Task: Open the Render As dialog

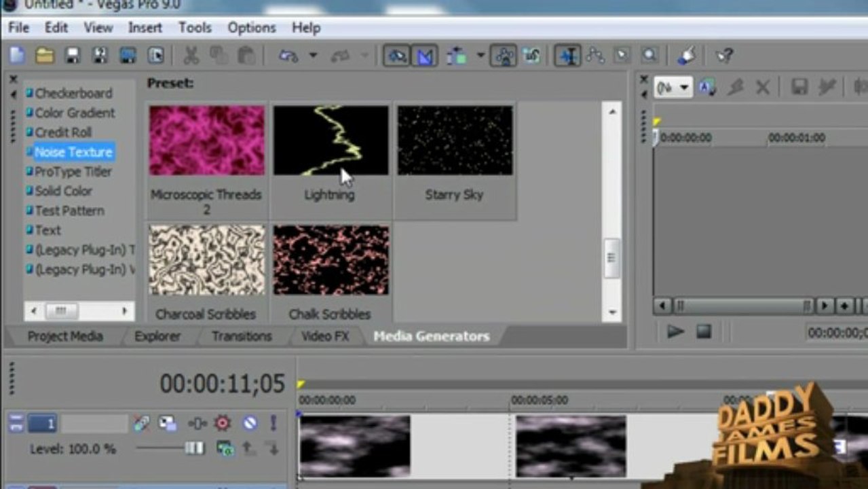Action: 128,56
